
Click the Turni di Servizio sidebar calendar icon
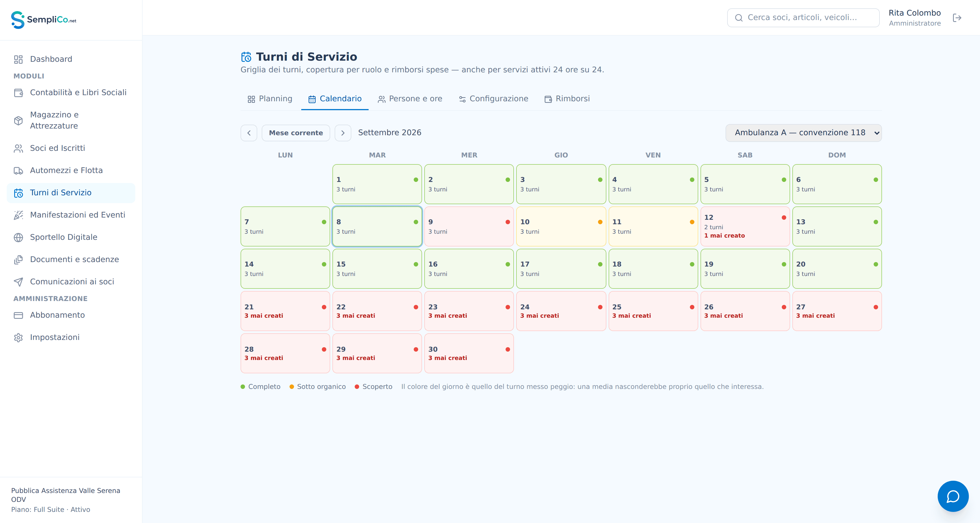pyautogui.click(x=18, y=193)
